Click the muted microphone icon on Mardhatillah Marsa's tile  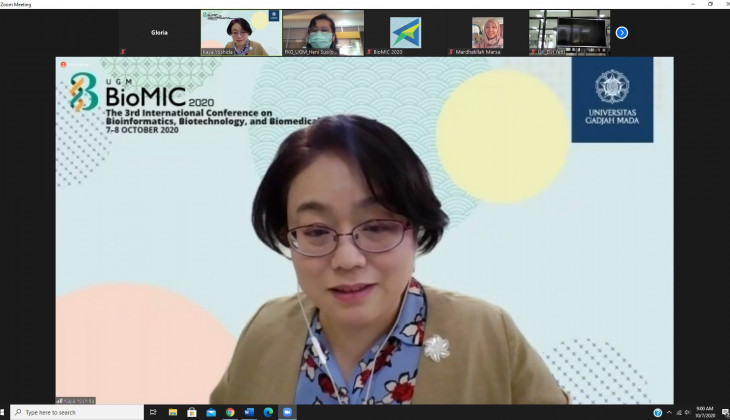(451, 52)
